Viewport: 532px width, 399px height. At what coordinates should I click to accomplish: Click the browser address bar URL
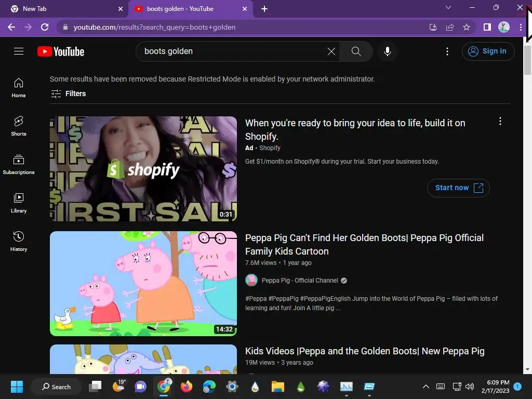(154, 27)
